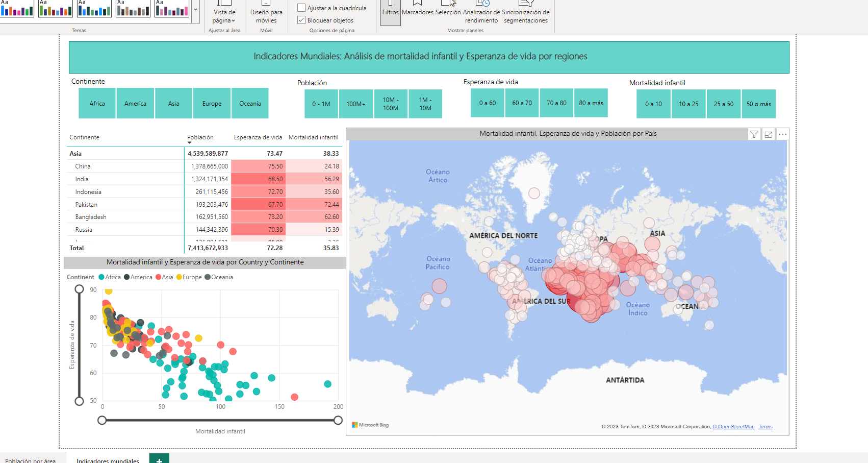This screenshot has width=868, height=463.
Task: Uncheck Bloquear objetos checkbox
Action: click(301, 20)
